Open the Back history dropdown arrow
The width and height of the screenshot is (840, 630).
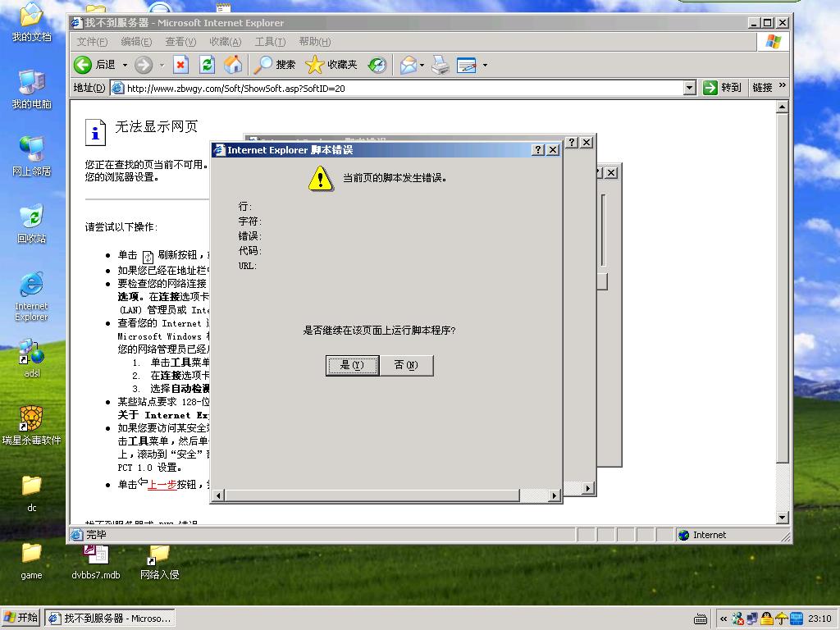pos(125,66)
